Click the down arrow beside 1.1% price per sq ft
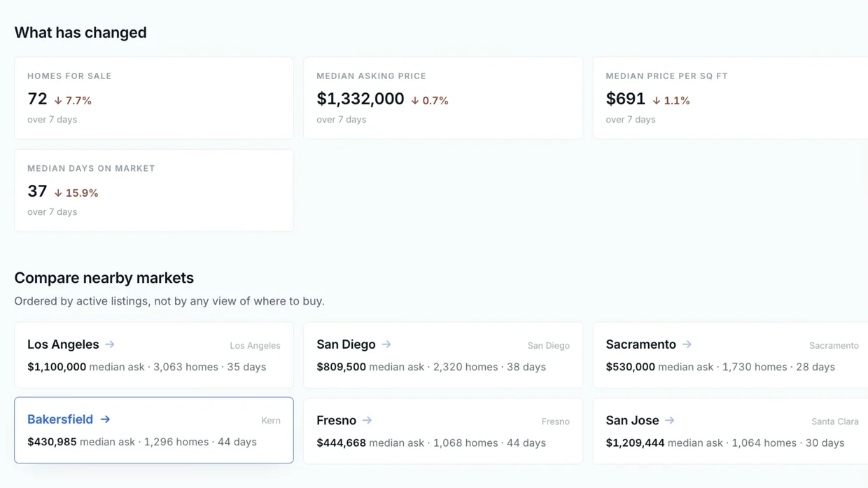This screenshot has width=868, height=488. 657,101
